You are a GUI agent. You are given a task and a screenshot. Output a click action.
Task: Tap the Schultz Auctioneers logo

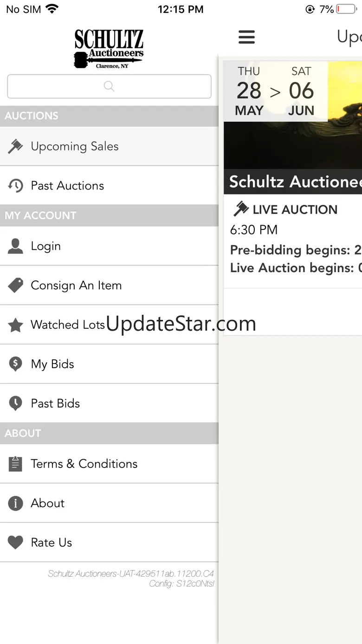tap(109, 49)
